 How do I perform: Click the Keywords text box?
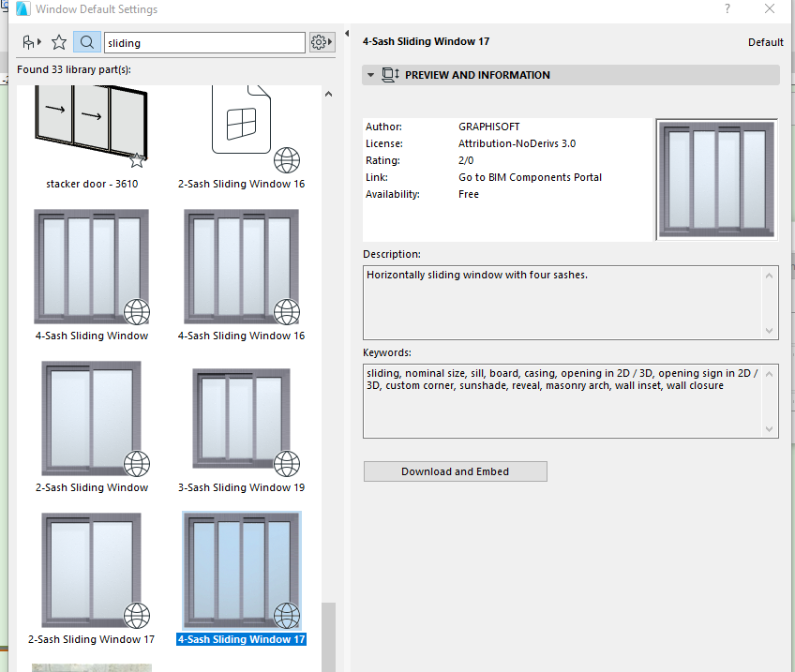pyautogui.click(x=570, y=401)
